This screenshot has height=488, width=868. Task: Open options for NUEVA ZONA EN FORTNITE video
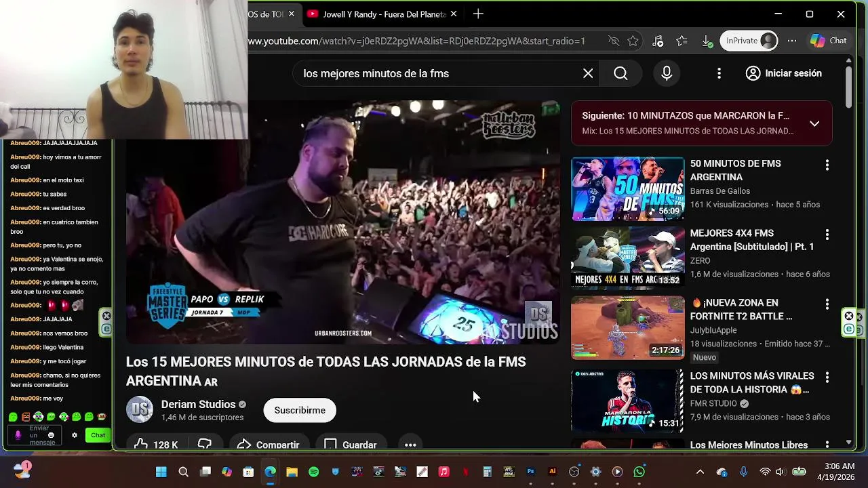827,304
